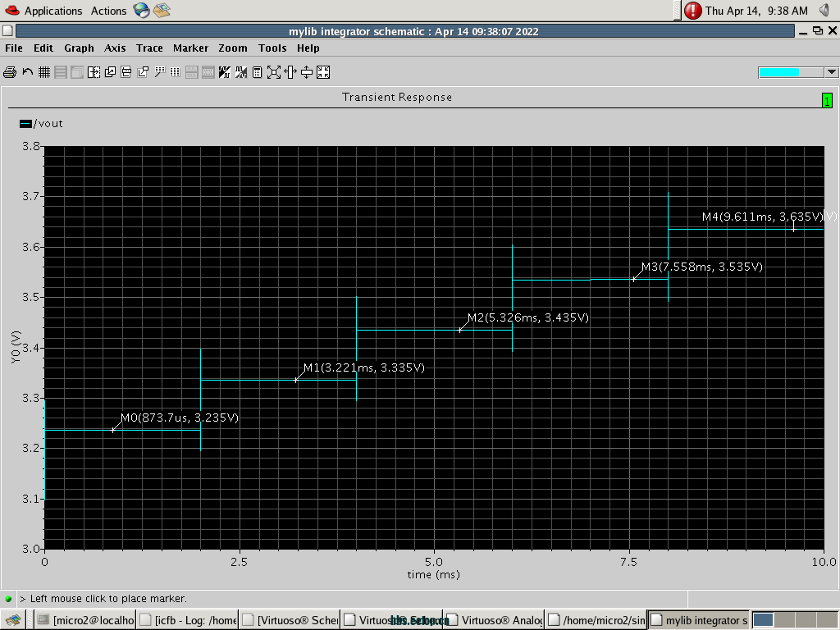Click the mail launcher icon in panel

pyautogui.click(x=162, y=10)
